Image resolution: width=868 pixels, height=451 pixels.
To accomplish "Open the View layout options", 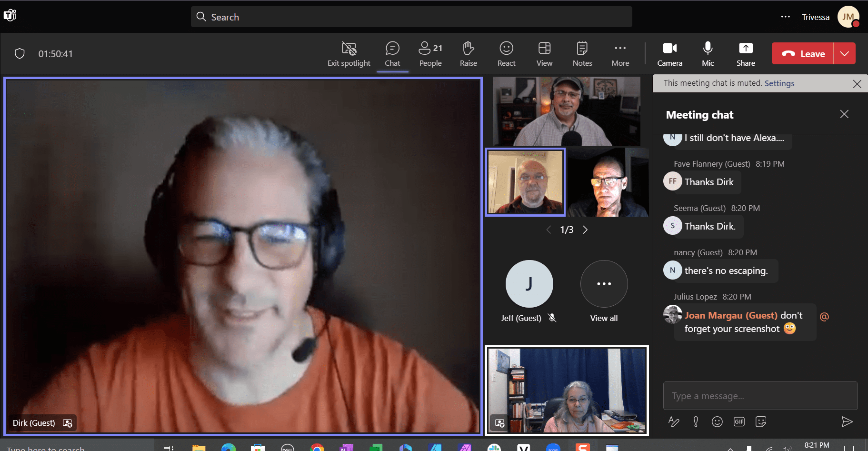I will pyautogui.click(x=544, y=54).
